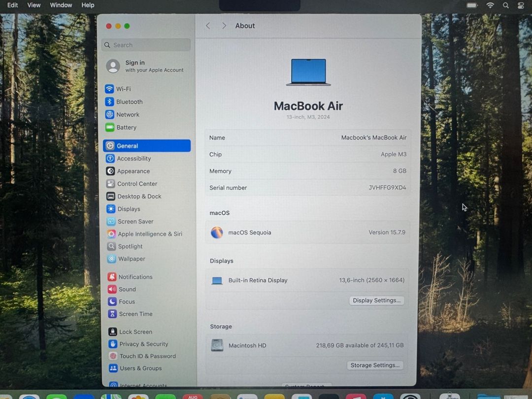Open the View menu

pos(34,5)
